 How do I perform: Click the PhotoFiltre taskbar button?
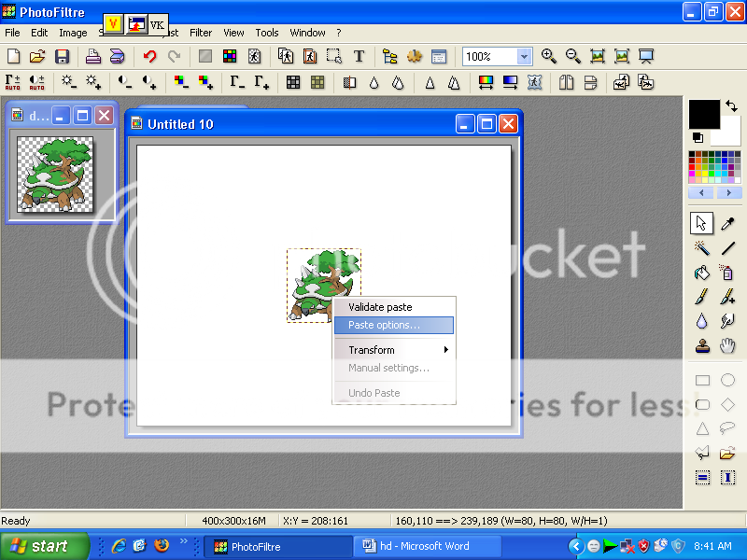point(278,547)
